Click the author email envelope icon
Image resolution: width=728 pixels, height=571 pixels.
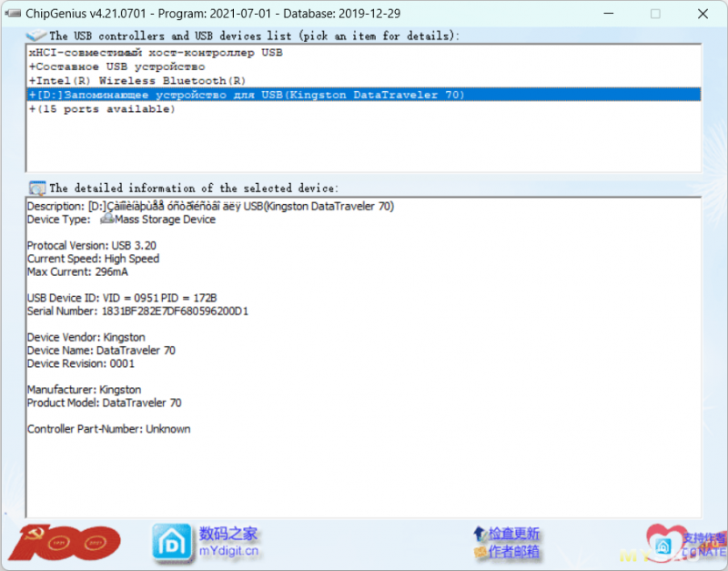coord(480,552)
